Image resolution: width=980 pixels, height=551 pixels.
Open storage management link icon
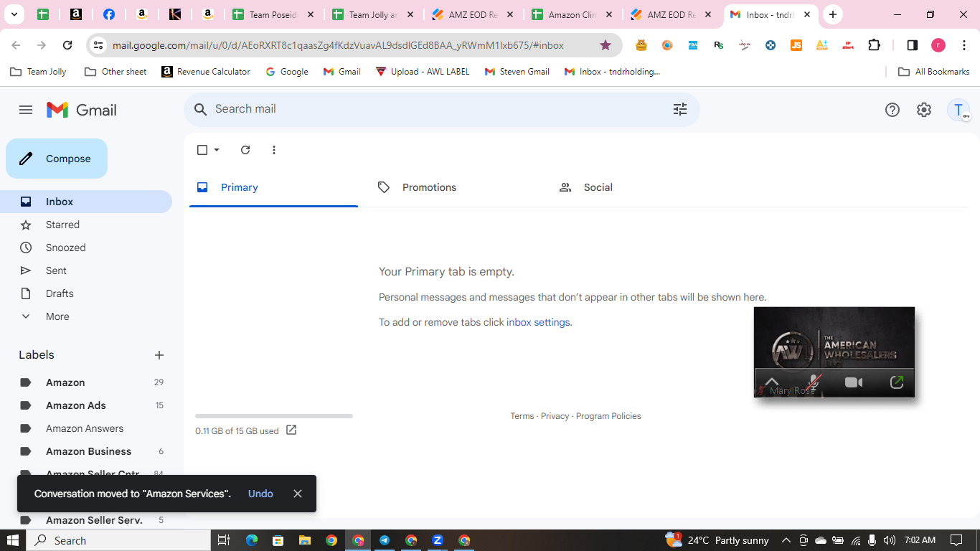point(291,430)
